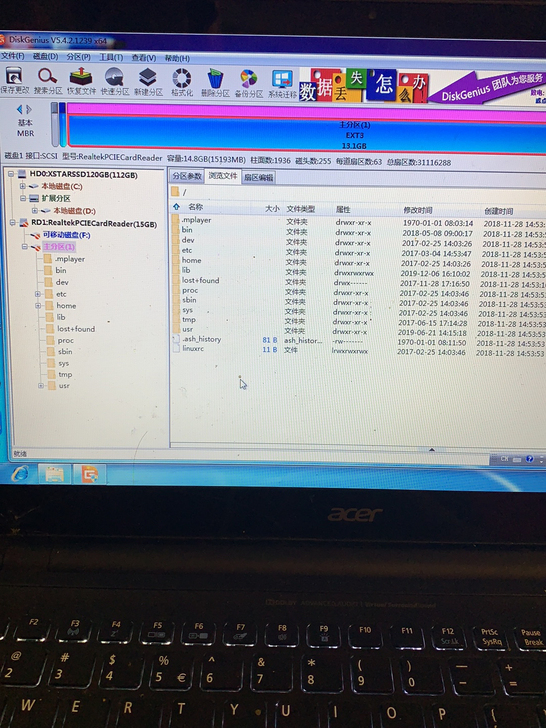
Task: Open the 帮助(H) menu
Action: (x=177, y=58)
